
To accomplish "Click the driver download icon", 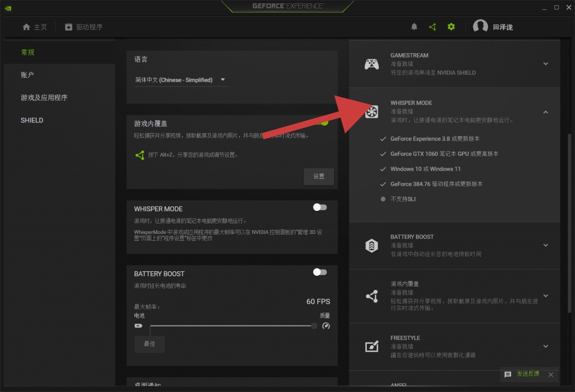I will (x=68, y=27).
